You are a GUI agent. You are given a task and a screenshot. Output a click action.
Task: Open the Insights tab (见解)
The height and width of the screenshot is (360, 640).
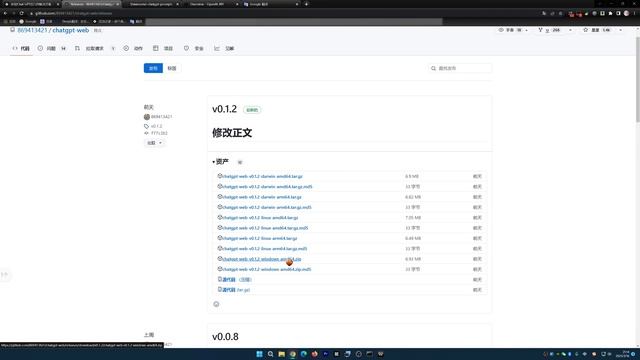tap(224, 48)
